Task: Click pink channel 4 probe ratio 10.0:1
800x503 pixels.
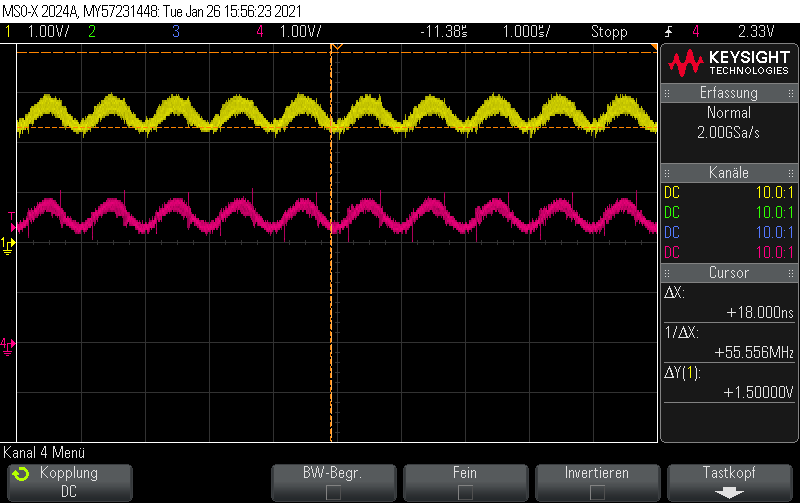Action: pyautogui.click(x=774, y=253)
